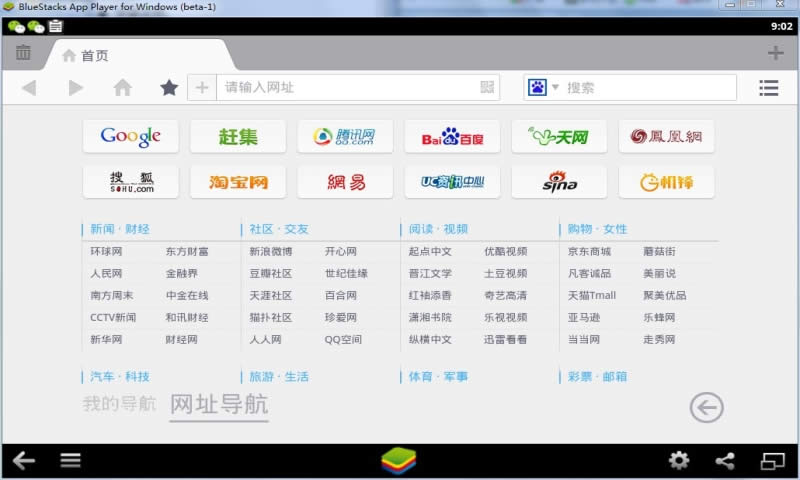Open the 阅读·视频 category
The width and height of the screenshot is (800, 480).
[438, 229]
